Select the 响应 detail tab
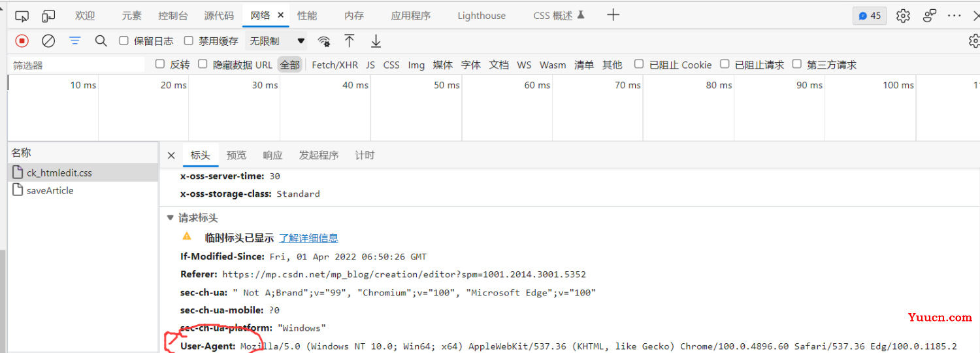The height and width of the screenshot is (353, 980). [x=273, y=156]
